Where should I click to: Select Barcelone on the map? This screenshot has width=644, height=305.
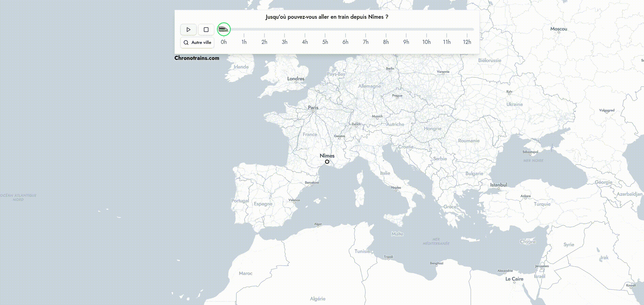pyautogui.click(x=312, y=183)
